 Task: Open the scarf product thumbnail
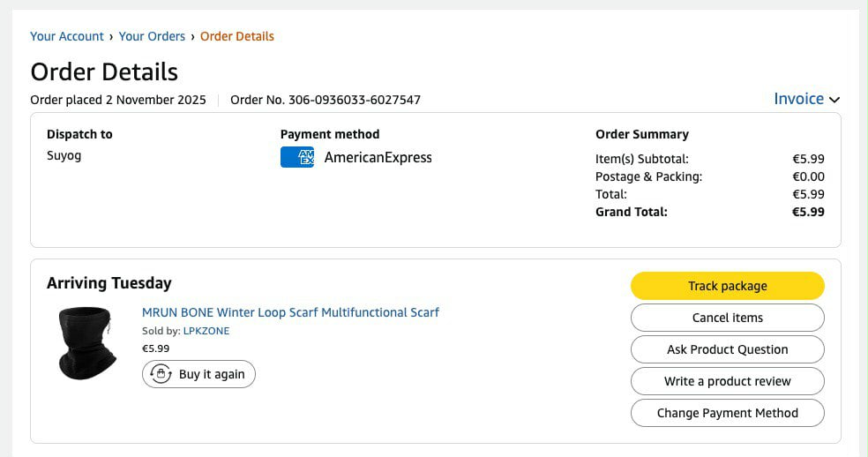(86, 342)
